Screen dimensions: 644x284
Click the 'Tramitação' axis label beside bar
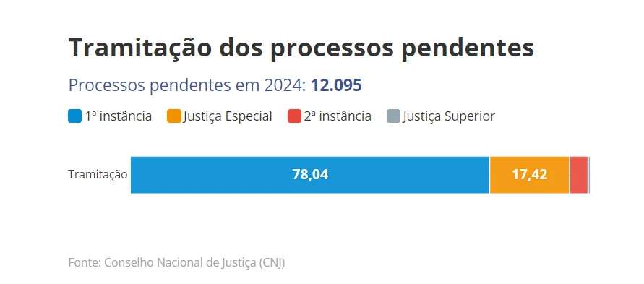click(x=98, y=175)
